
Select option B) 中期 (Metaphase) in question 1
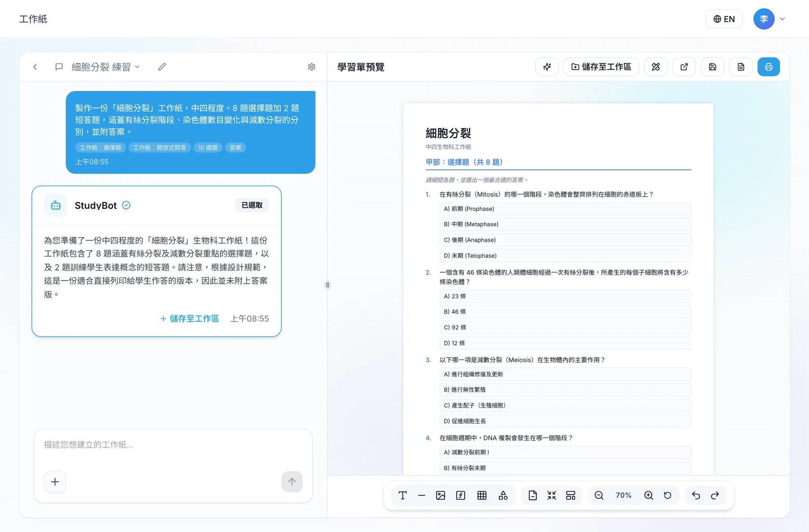click(565, 224)
